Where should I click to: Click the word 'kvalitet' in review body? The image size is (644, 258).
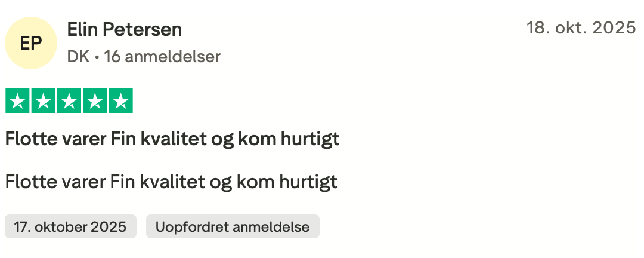(172, 182)
